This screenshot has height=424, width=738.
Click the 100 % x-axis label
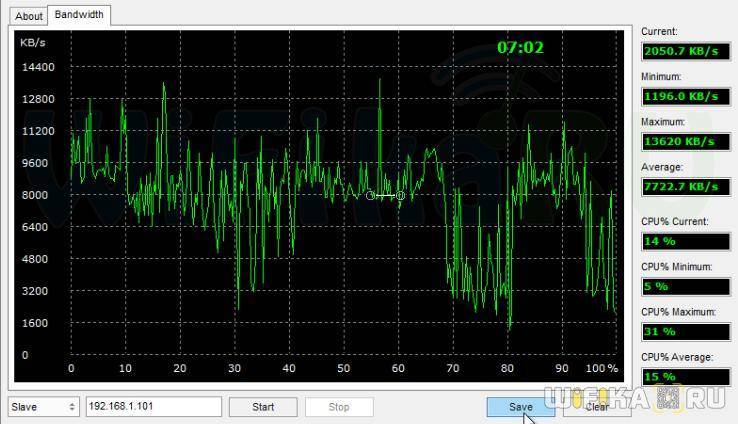[602, 368]
